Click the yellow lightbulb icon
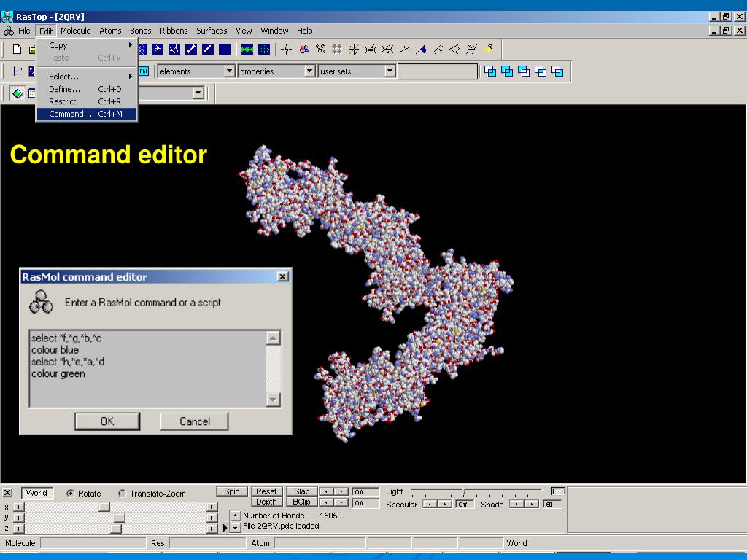Screen dimensions: 747x560 pos(488,49)
